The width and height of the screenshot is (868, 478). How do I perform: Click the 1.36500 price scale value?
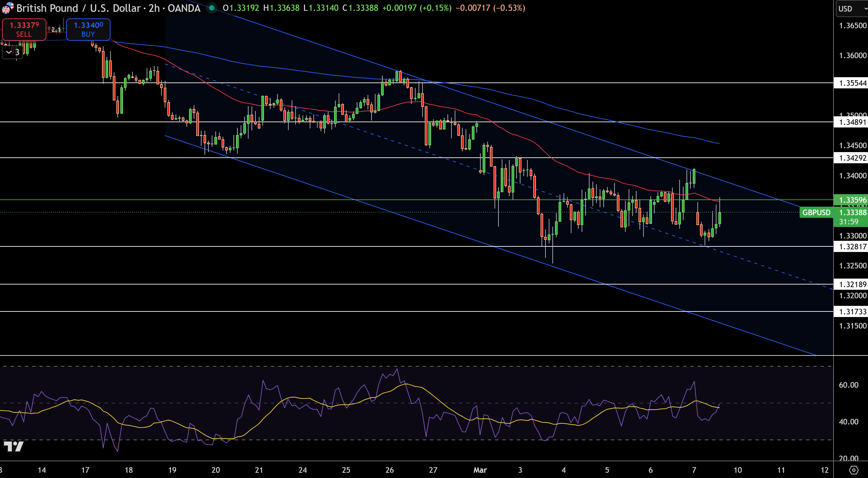(853, 26)
